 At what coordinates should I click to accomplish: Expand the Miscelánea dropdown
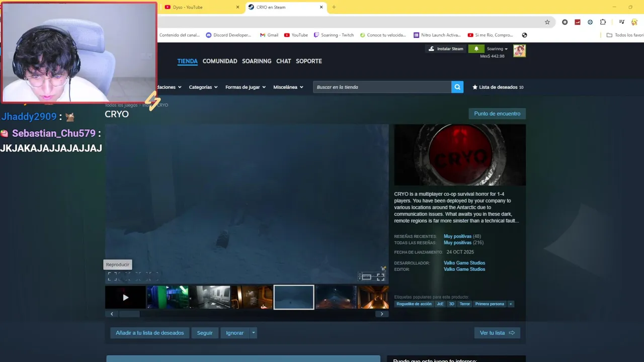point(288,87)
